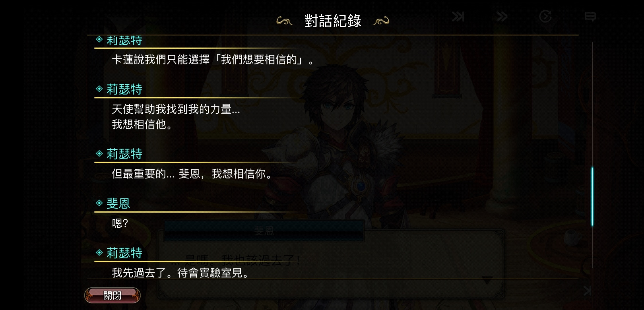The width and height of the screenshot is (644, 310).
Task: Select the line 嗯? in the log
Action: (x=120, y=223)
